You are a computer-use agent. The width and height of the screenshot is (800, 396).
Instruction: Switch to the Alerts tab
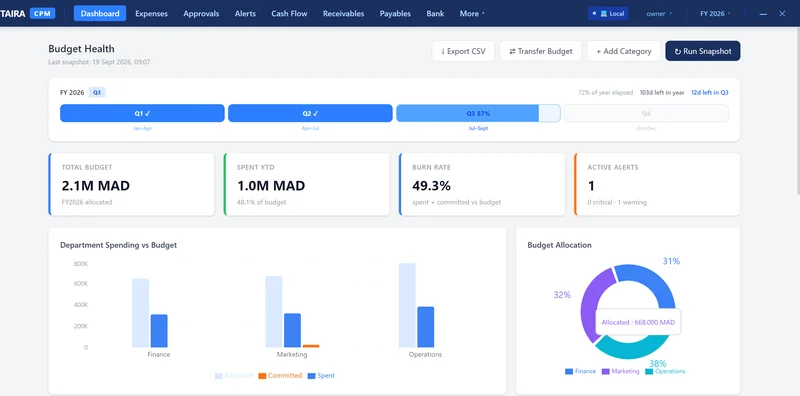coord(245,13)
